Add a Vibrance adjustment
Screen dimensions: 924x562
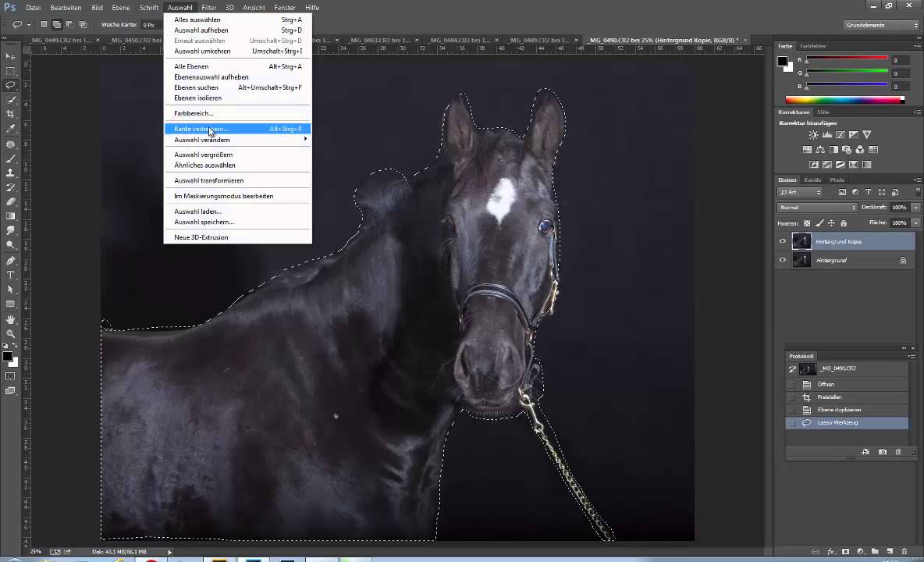(867, 135)
